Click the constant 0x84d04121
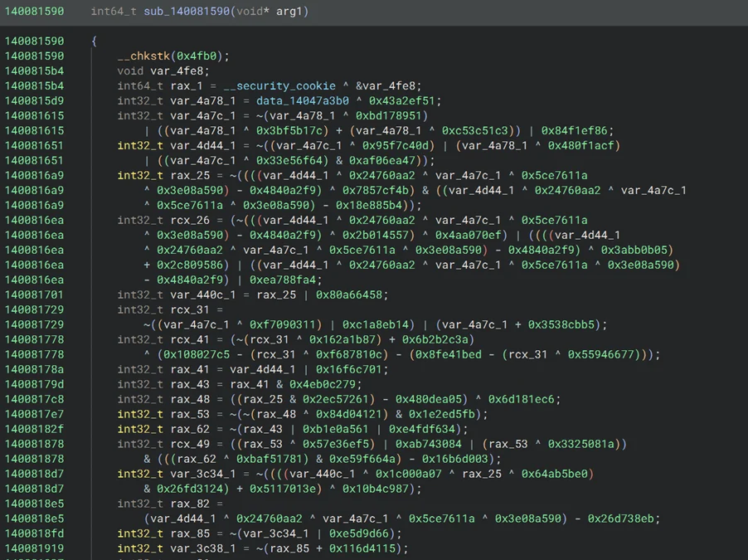 349,414
